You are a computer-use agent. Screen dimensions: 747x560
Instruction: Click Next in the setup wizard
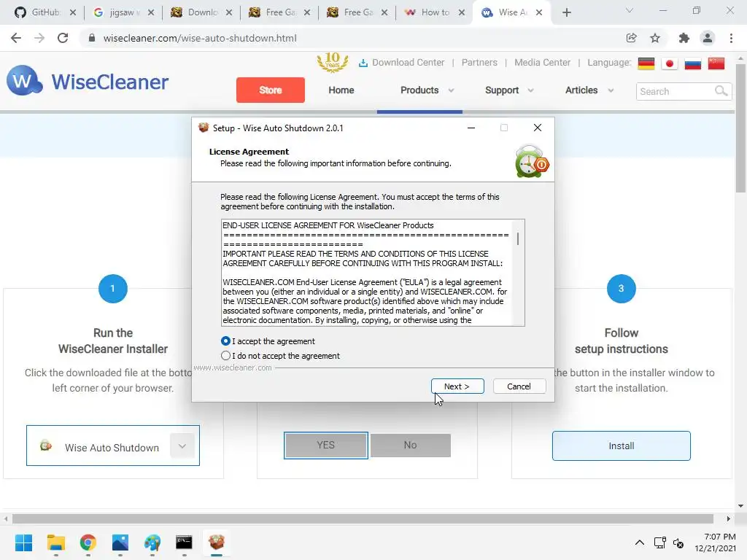coord(457,386)
